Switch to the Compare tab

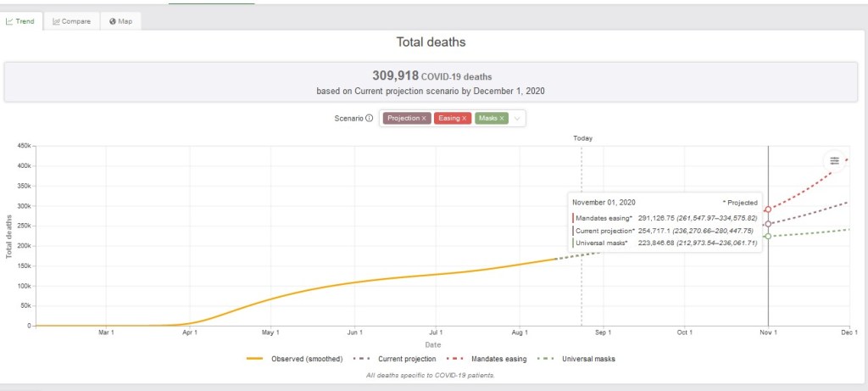click(x=71, y=21)
